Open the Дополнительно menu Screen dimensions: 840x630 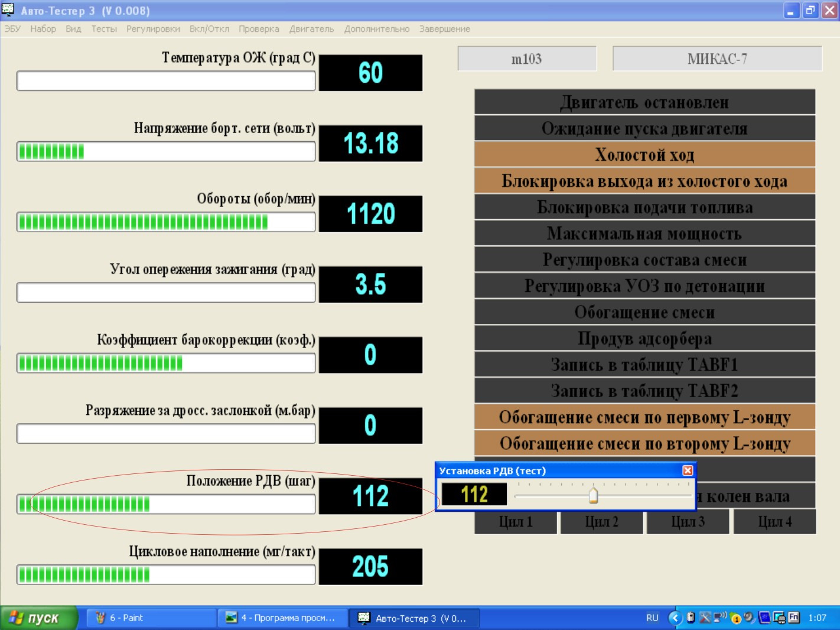click(377, 29)
